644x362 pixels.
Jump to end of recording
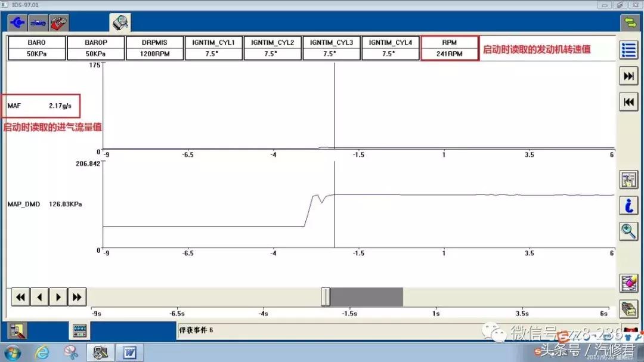(629, 76)
